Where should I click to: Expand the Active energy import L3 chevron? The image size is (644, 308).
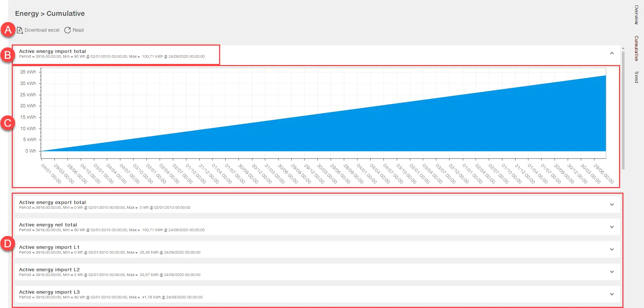point(612,294)
